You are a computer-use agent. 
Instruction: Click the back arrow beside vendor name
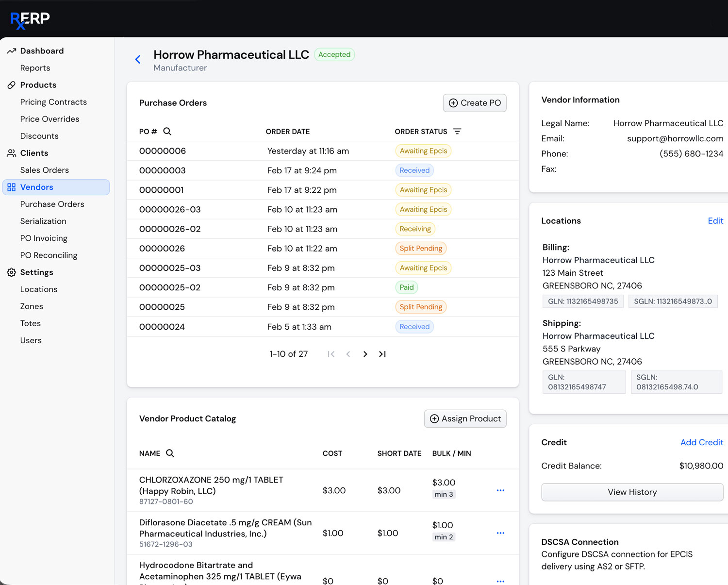coord(138,60)
